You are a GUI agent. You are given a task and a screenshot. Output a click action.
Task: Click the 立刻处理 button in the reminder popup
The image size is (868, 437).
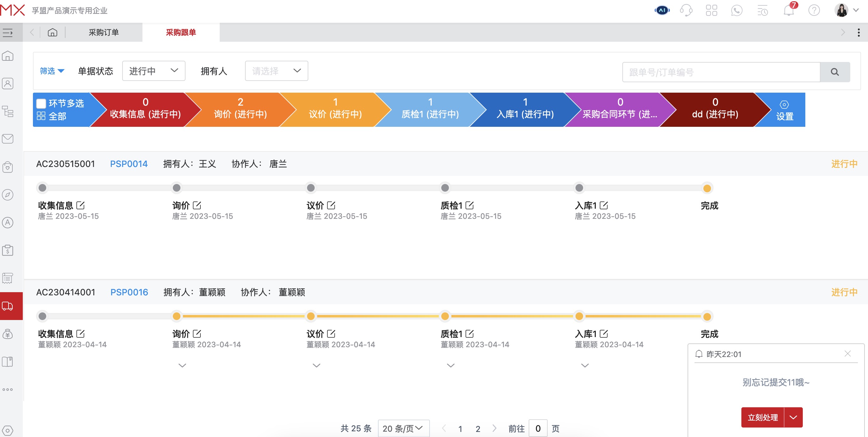[x=762, y=417]
